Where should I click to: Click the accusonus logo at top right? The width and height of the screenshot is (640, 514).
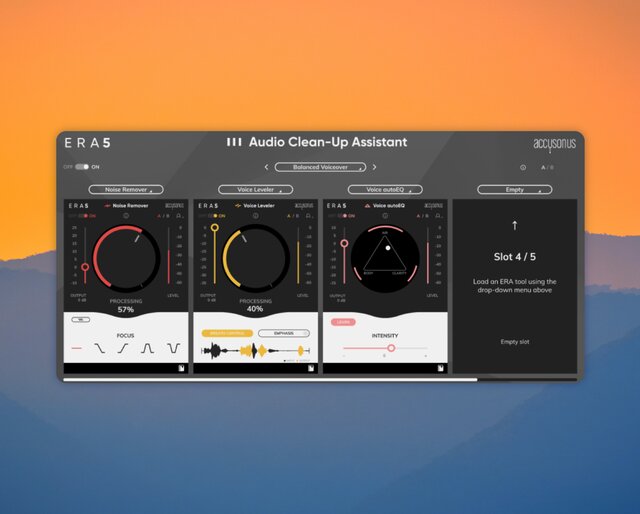[x=554, y=145]
